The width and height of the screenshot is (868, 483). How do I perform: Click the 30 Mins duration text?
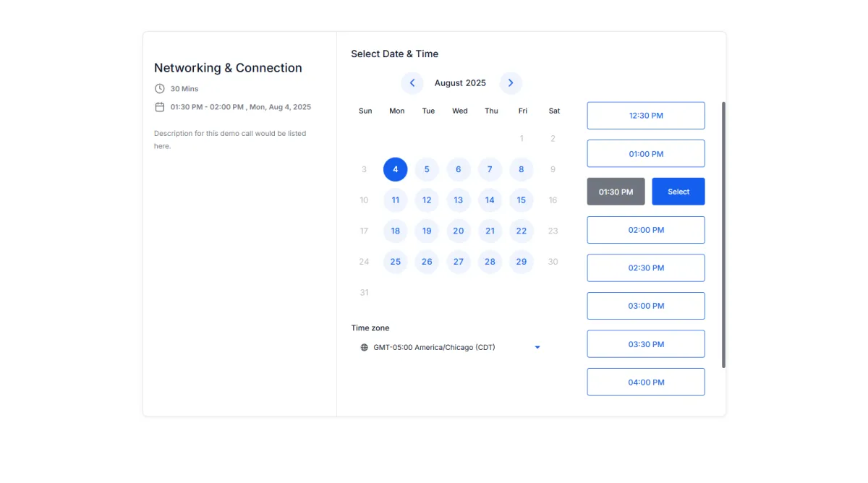point(184,89)
